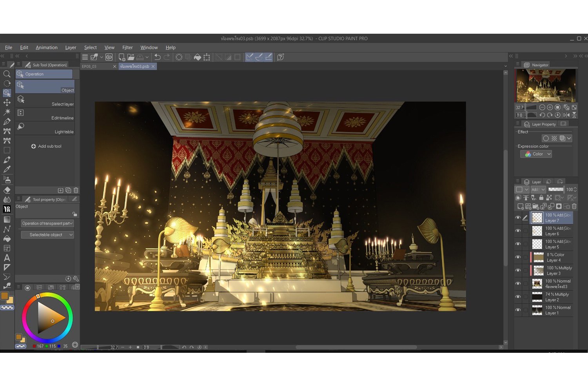Image resolution: width=588 pixels, height=392 pixels.
Task: Hide Layer 1 using eye icon
Action: (518, 310)
